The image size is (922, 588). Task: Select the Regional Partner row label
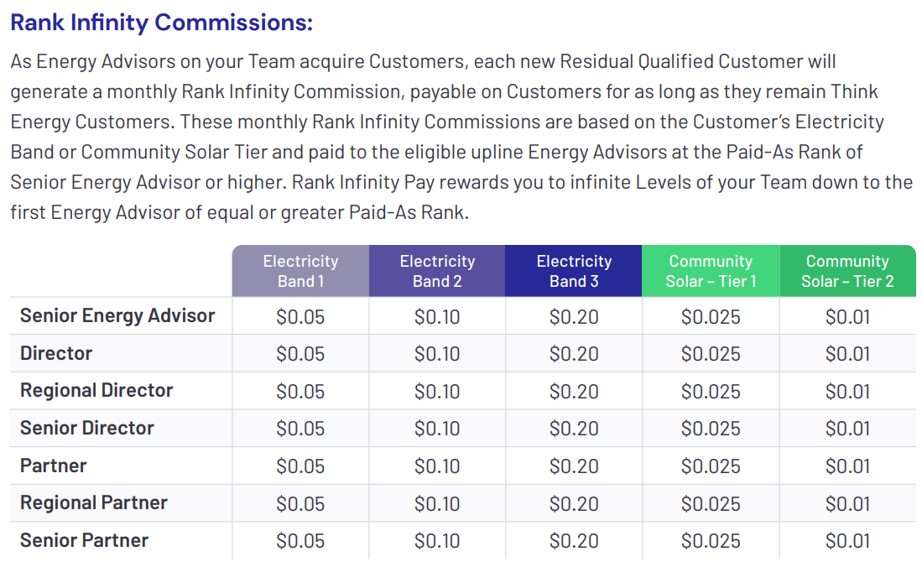94,502
